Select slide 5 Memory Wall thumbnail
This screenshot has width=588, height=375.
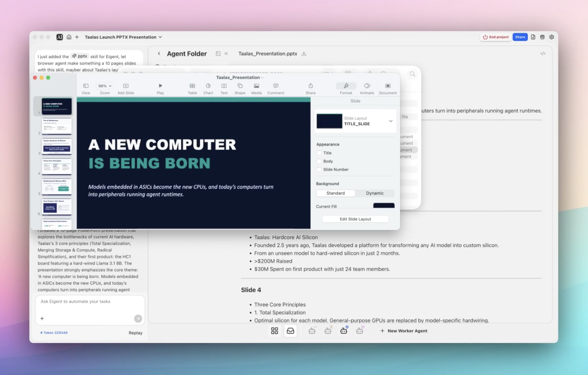click(x=57, y=187)
